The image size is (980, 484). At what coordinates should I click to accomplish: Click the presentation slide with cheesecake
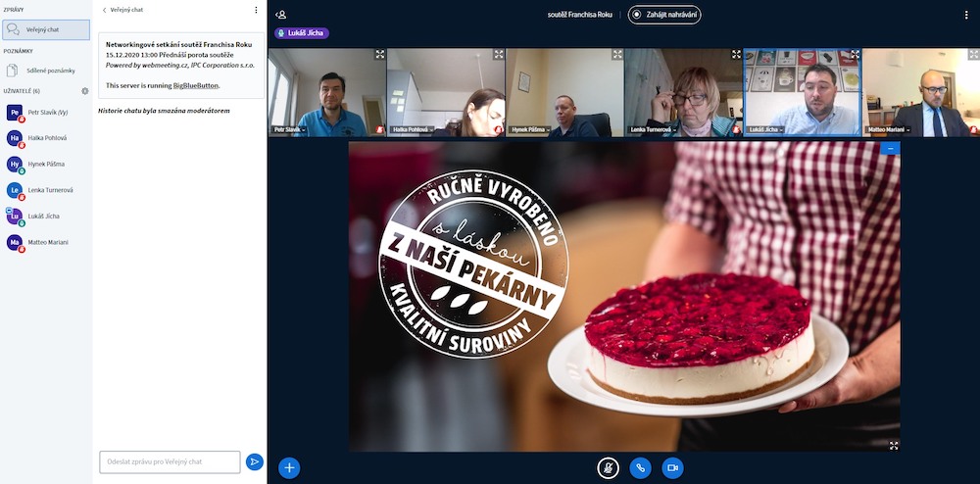[x=624, y=297]
